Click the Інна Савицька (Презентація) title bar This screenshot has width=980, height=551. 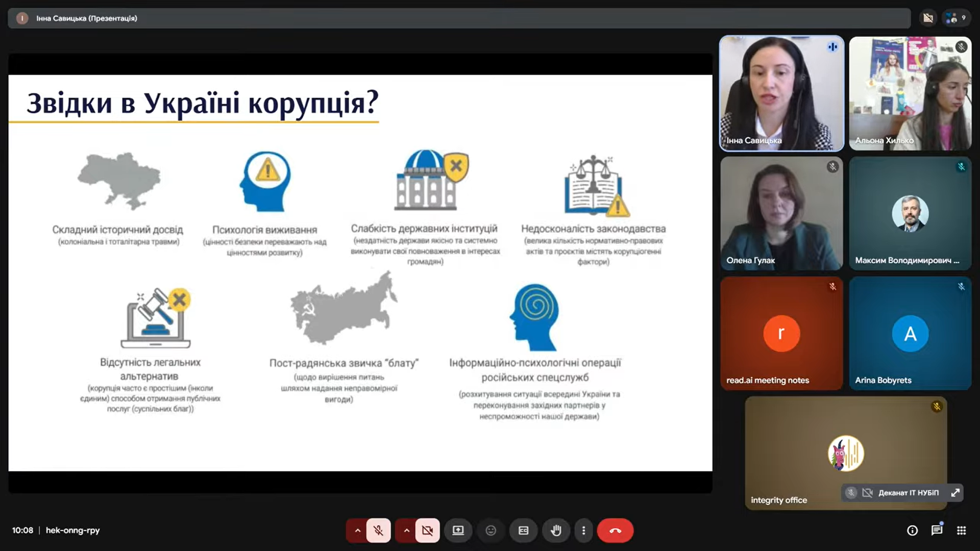87,18
